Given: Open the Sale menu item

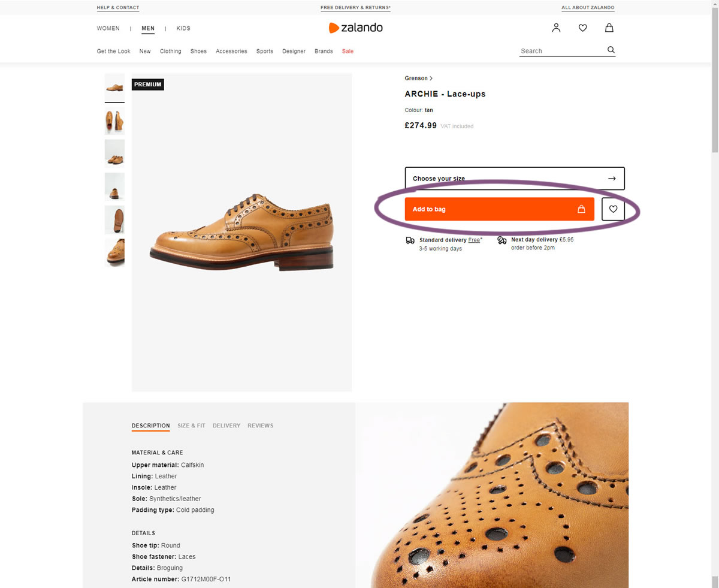Looking at the screenshot, I should tap(348, 51).
